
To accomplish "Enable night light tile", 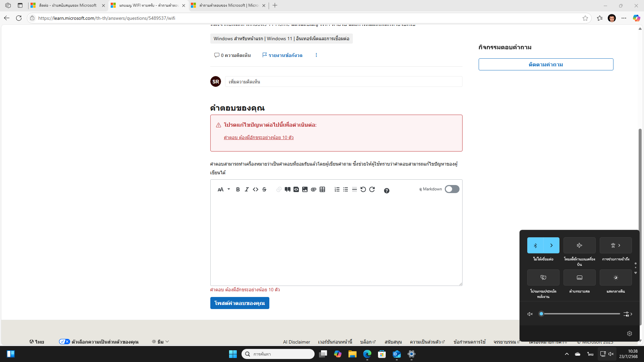I will click(x=616, y=278).
